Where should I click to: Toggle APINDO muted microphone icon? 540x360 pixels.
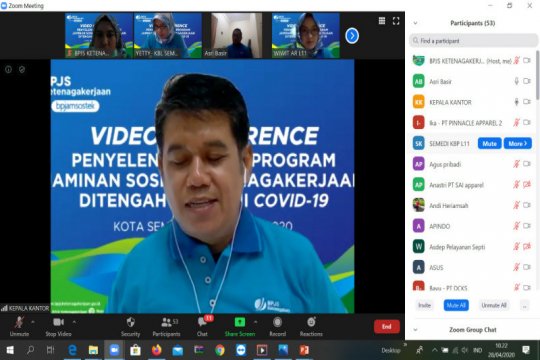click(x=516, y=226)
